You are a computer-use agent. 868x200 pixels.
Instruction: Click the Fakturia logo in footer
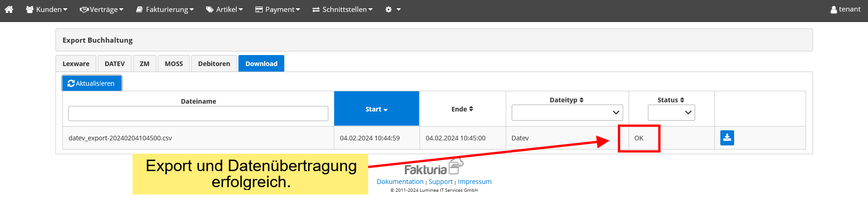(433, 167)
